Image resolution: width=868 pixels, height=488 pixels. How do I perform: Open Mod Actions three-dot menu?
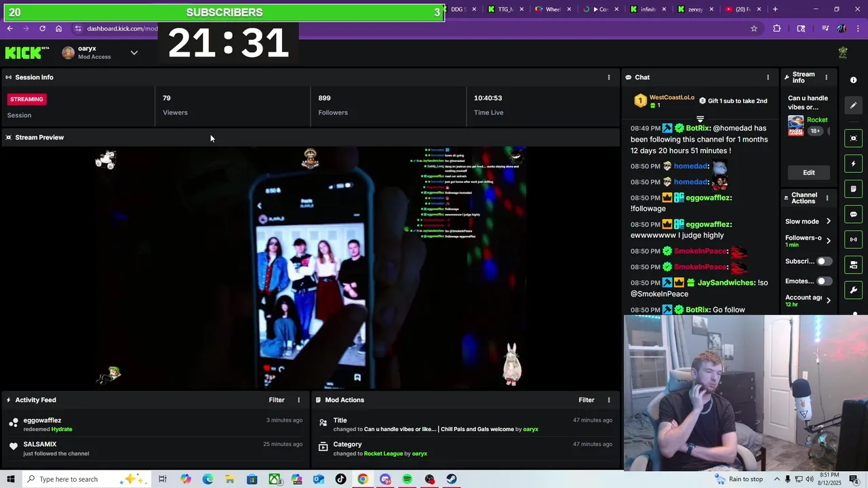pos(608,400)
